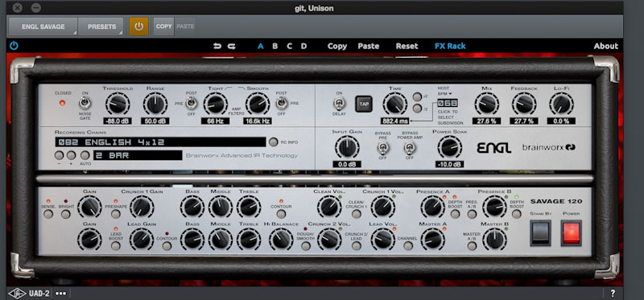Open help with the question mark
The image size is (644, 300).
tap(613, 294)
